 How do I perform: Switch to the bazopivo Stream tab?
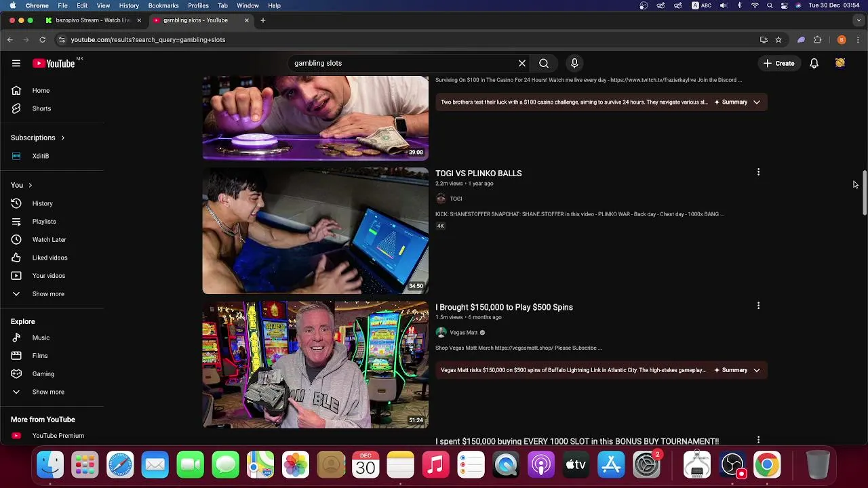coord(94,20)
